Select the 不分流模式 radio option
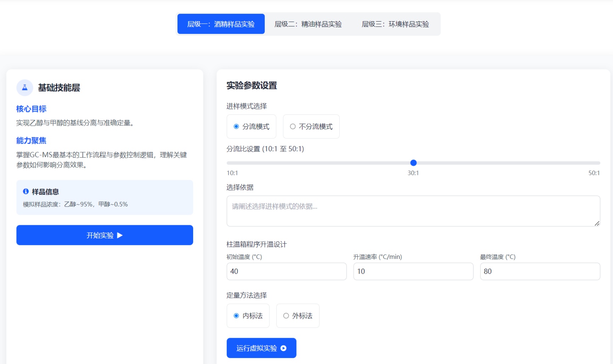 293,126
